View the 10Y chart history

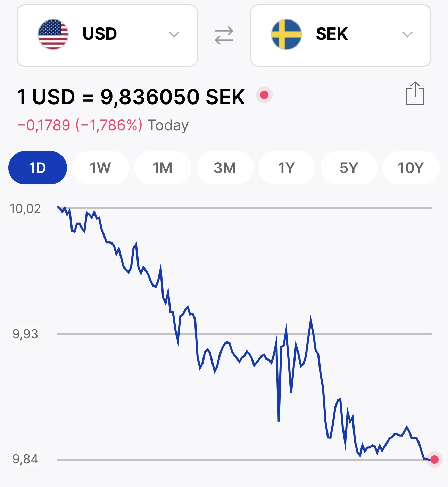410,168
